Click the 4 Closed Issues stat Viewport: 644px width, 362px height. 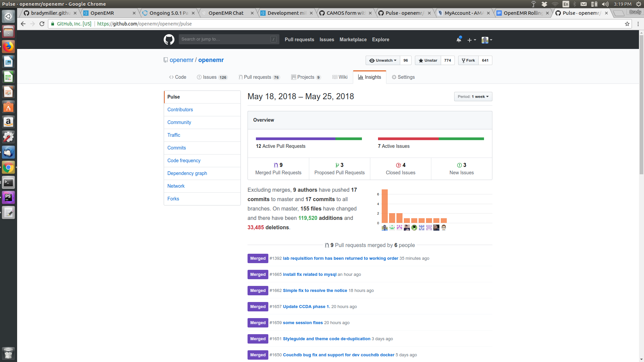[x=400, y=169]
